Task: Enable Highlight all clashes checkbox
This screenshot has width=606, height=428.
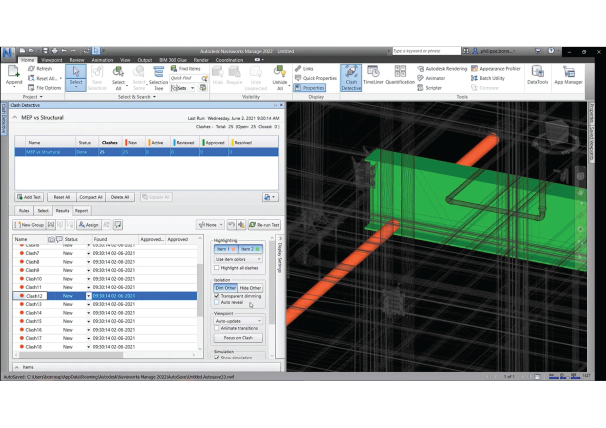Action: tap(217, 268)
